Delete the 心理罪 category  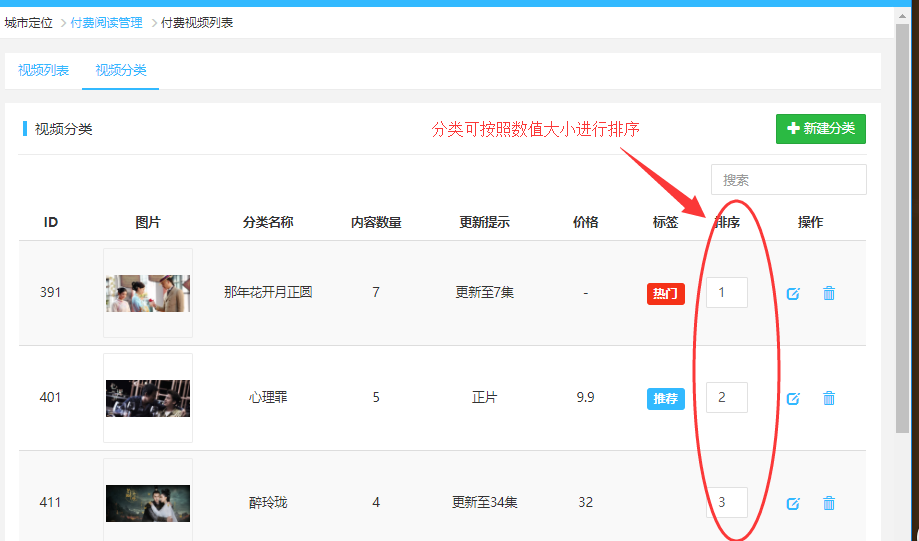click(x=829, y=398)
